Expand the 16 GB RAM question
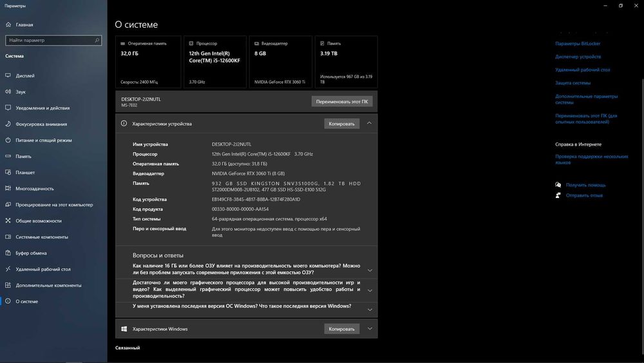The height and width of the screenshot is (363, 644). coord(370,270)
